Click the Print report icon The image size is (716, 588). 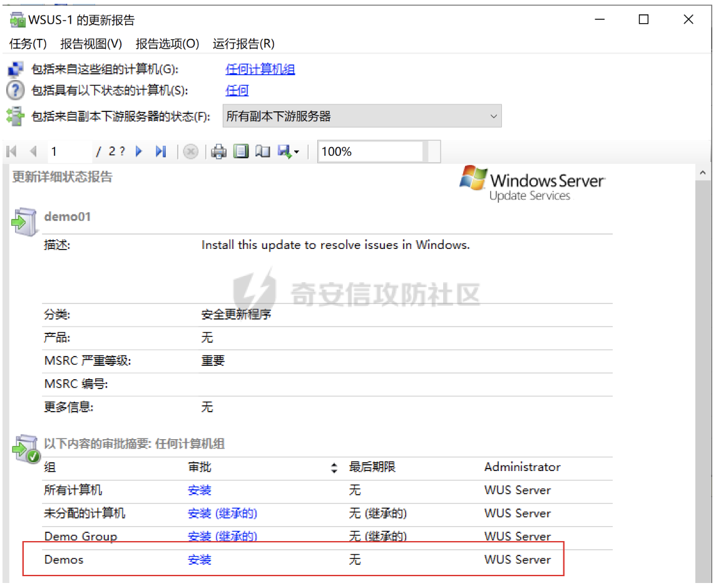(x=218, y=151)
